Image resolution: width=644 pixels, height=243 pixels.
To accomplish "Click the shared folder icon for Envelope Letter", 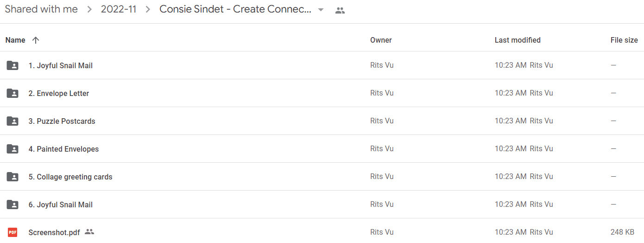I will (13, 93).
